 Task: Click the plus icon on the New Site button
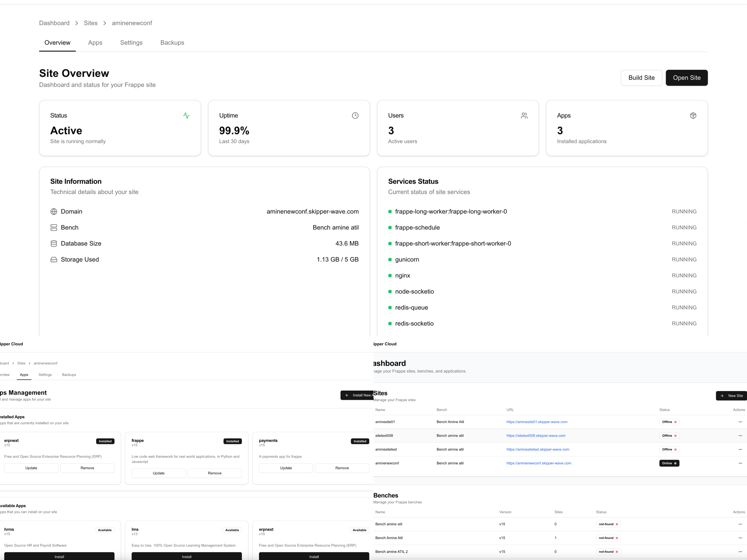722,396
